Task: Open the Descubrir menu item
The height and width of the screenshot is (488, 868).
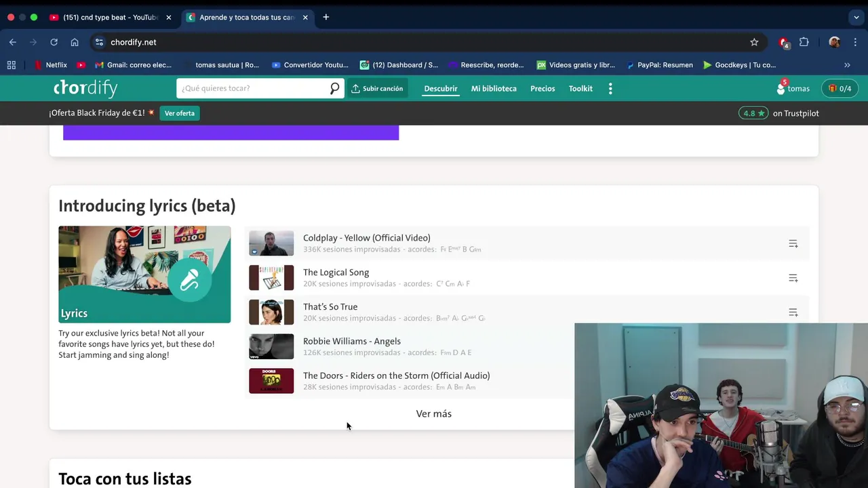Action: (x=441, y=89)
